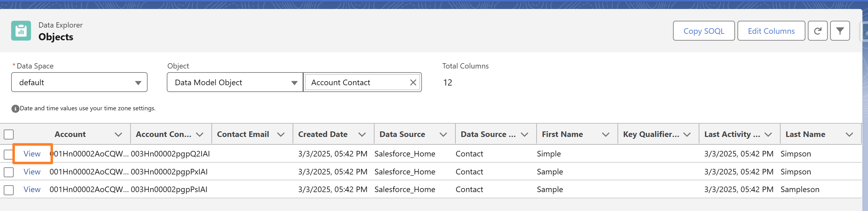This screenshot has width=868, height=211.
Task: Expand the Account column menu
Action: coord(118,134)
